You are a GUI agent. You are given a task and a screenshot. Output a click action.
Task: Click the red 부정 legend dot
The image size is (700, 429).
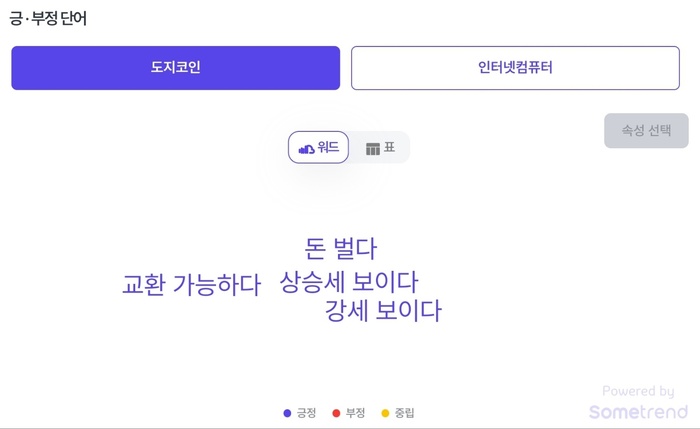tap(336, 413)
